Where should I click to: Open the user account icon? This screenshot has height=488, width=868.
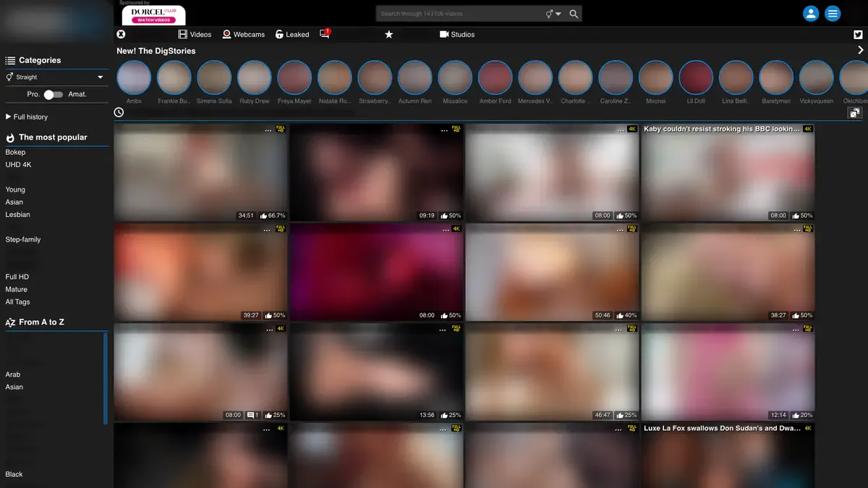point(811,14)
